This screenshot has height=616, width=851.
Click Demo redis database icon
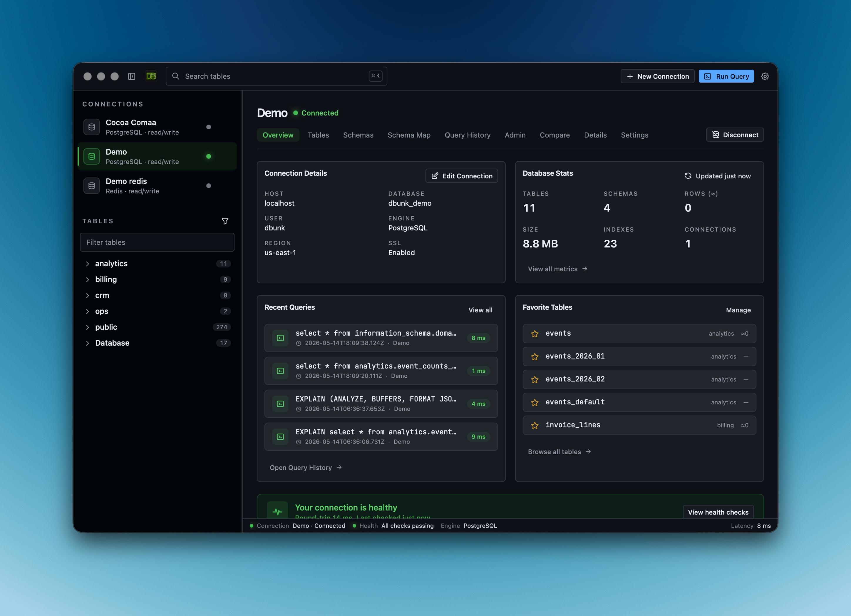click(x=92, y=185)
